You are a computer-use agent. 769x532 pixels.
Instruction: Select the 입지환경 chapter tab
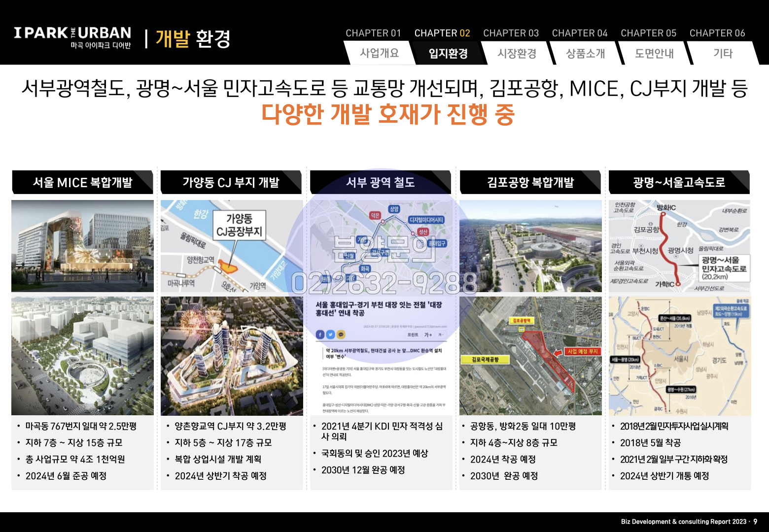click(448, 53)
